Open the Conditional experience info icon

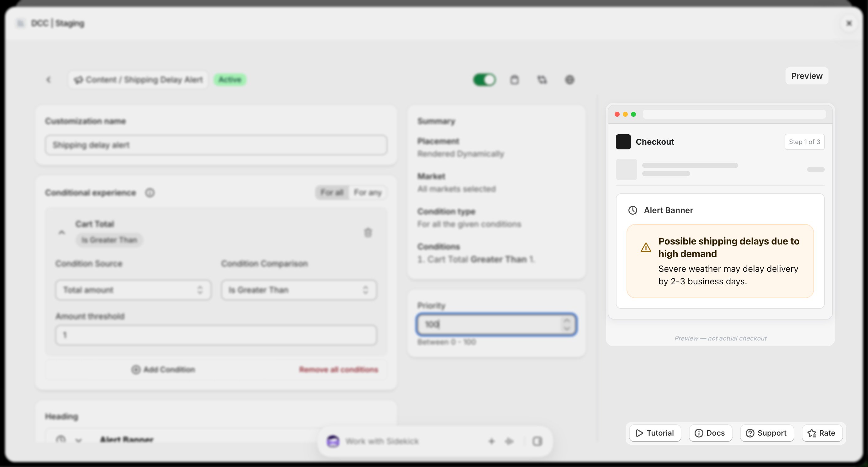tap(150, 192)
